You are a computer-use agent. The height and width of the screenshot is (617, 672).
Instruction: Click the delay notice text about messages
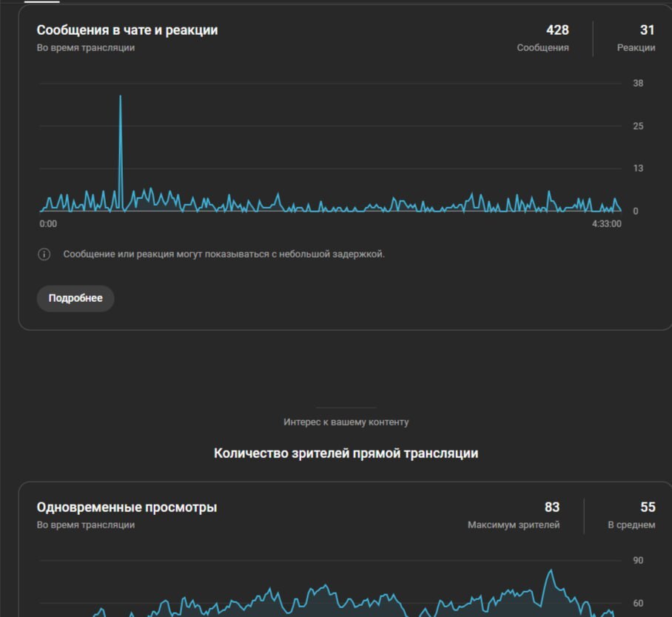[224, 254]
